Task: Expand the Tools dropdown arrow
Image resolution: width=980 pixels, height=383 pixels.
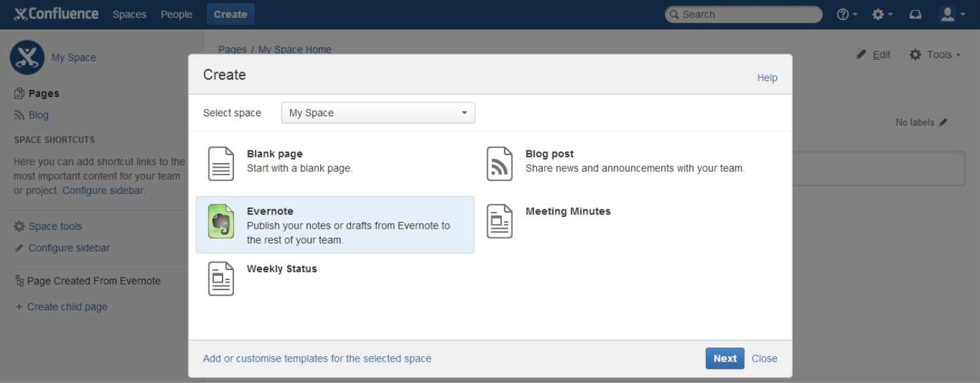Action: click(x=959, y=55)
